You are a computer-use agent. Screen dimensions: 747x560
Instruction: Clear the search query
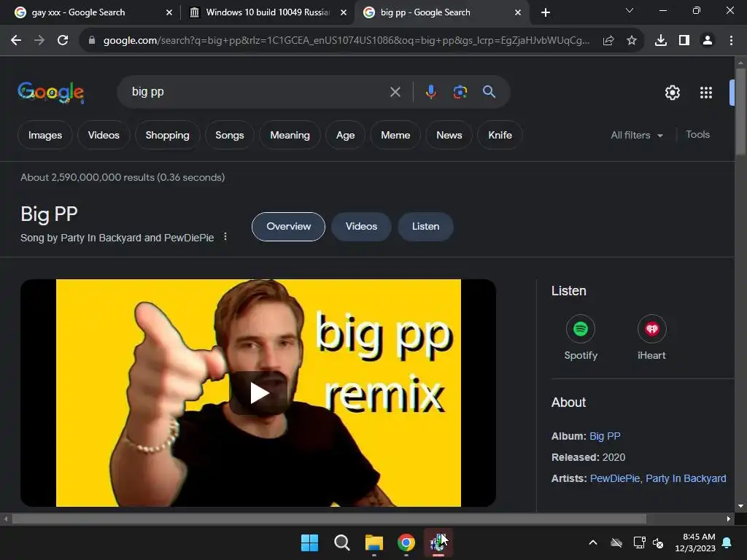point(395,92)
